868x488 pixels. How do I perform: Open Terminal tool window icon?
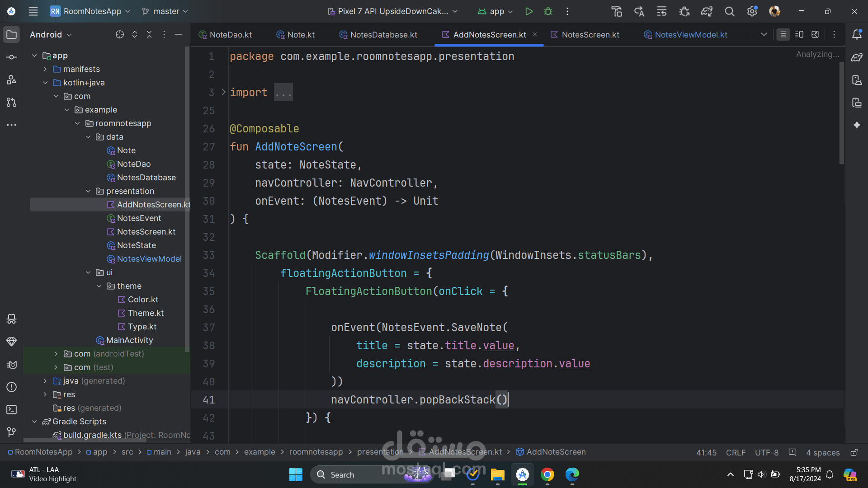[x=12, y=409]
